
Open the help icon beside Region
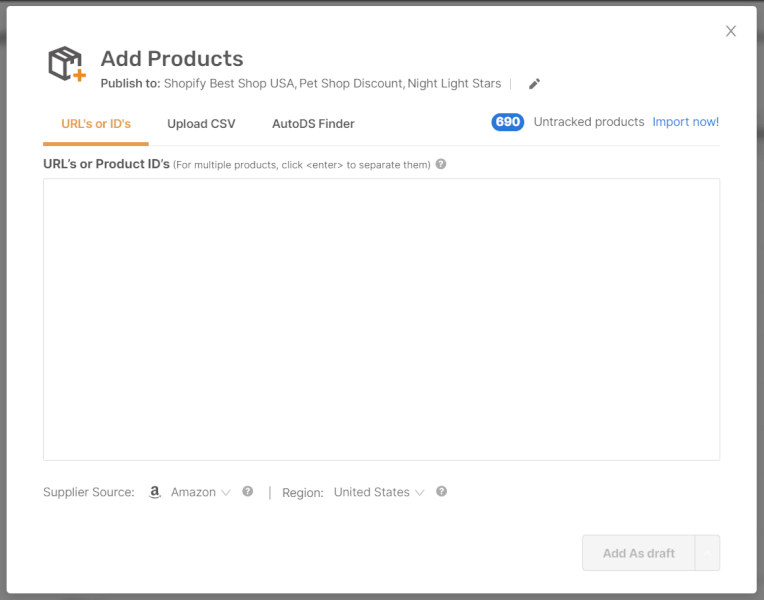[x=441, y=491]
